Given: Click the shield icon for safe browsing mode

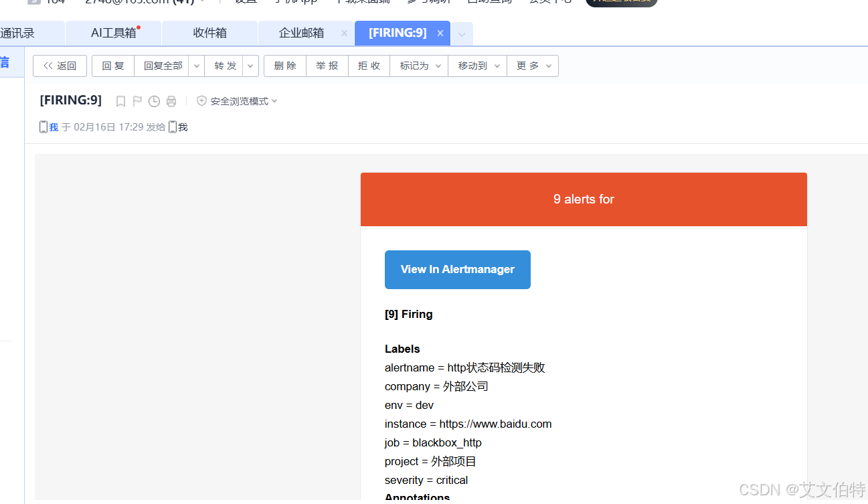Looking at the screenshot, I should [x=201, y=101].
